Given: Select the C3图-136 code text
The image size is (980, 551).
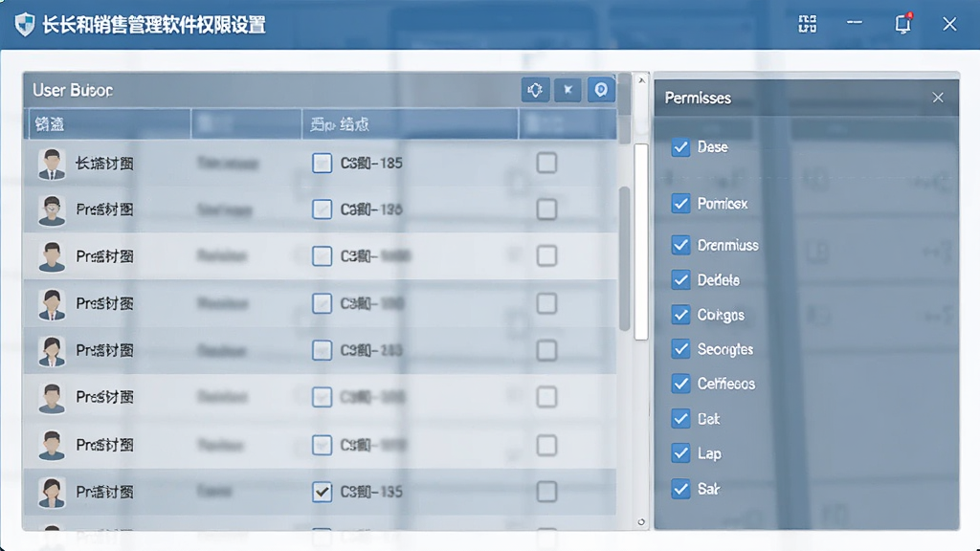Looking at the screenshot, I should click(x=371, y=209).
